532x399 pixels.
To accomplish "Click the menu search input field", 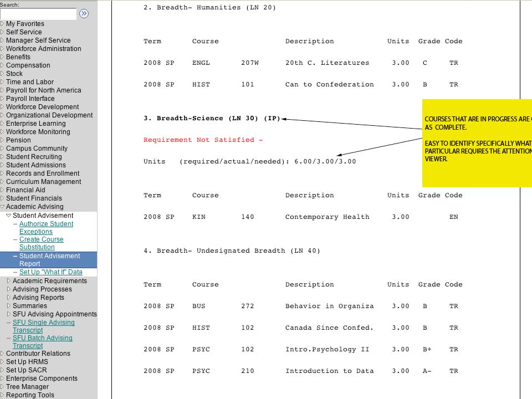I will click(38, 14).
